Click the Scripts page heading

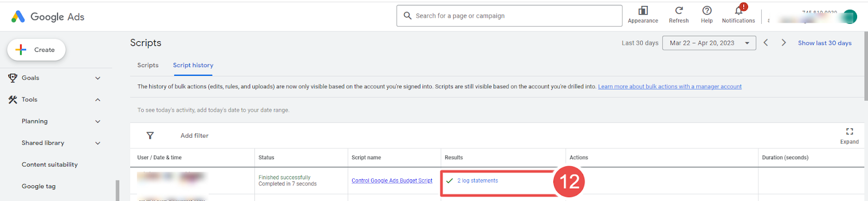point(145,43)
